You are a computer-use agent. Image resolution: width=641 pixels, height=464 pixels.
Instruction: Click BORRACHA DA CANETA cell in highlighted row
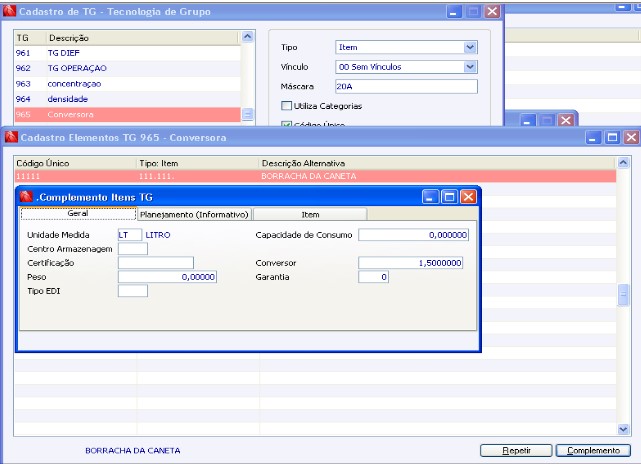(x=309, y=176)
